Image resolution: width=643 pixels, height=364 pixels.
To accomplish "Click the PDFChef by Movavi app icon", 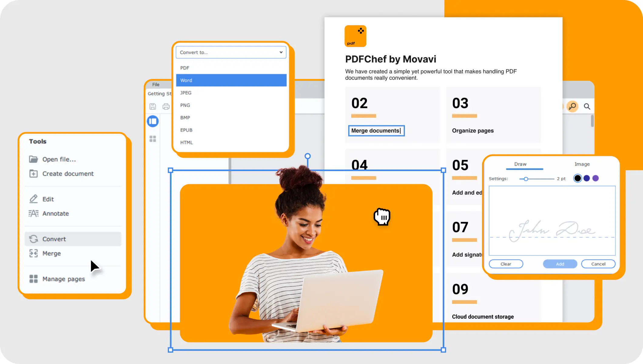I will tap(355, 36).
